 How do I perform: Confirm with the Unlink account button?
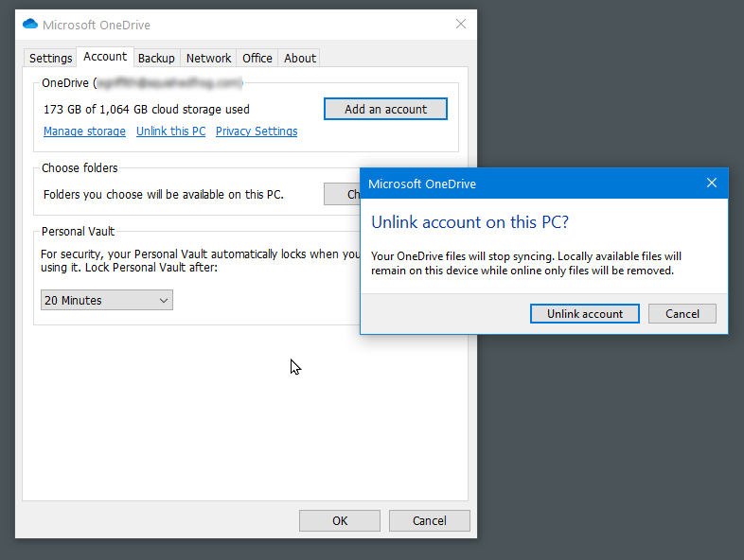[x=585, y=314]
